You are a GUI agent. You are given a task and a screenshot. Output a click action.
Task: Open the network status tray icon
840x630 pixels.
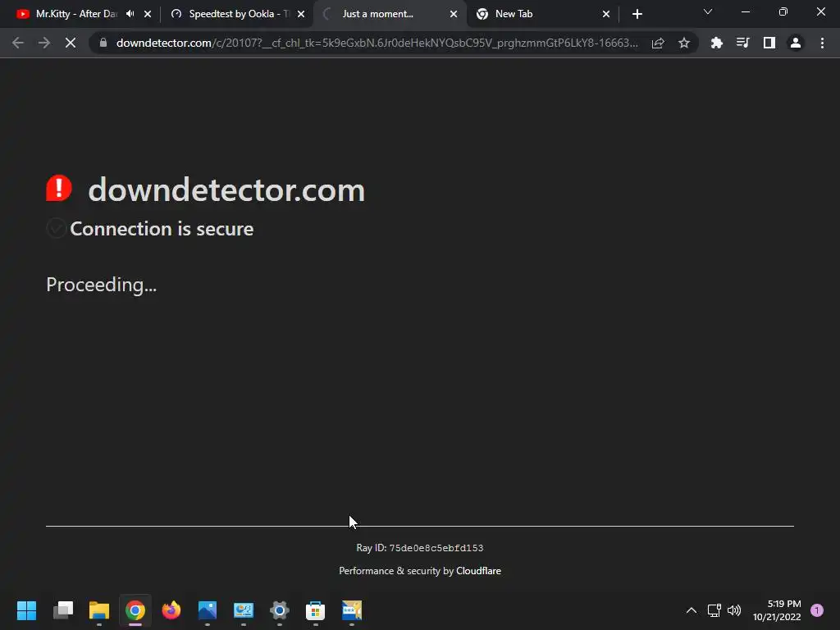click(x=714, y=610)
